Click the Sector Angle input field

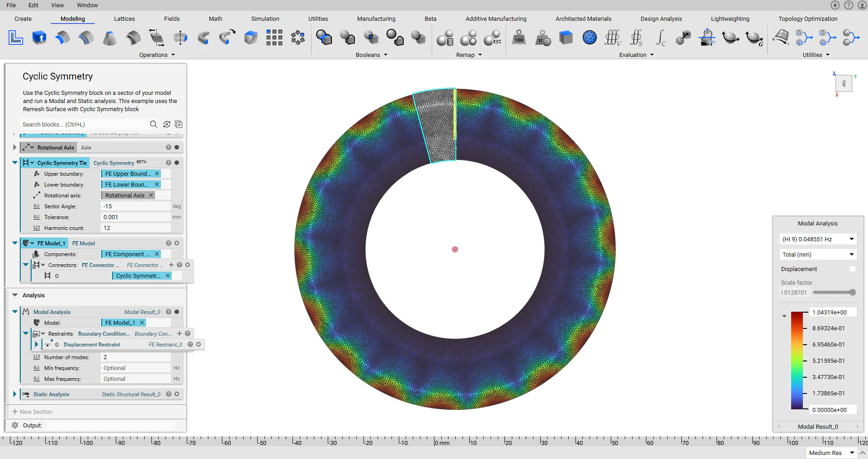tap(136, 206)
